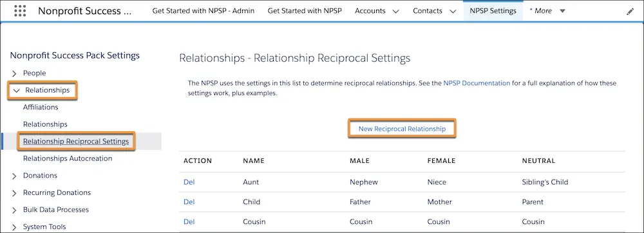Select the NPSP Settings tab
Image resolution: width=644 pixels, height=233 pixels.
493,11
